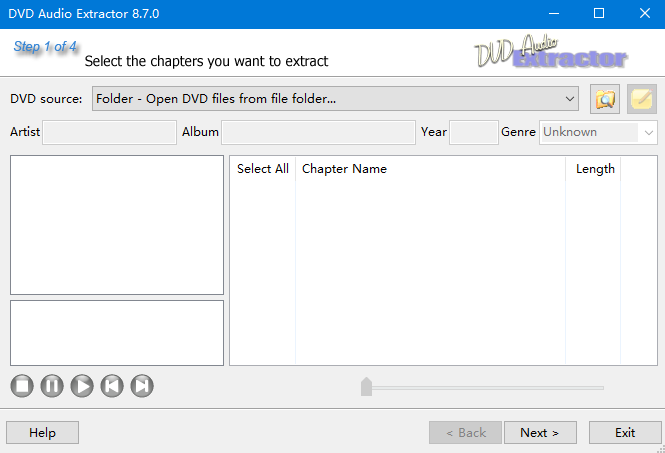665x453 pixels.
Task: Click the Select All column header
Action: point(263,169)
